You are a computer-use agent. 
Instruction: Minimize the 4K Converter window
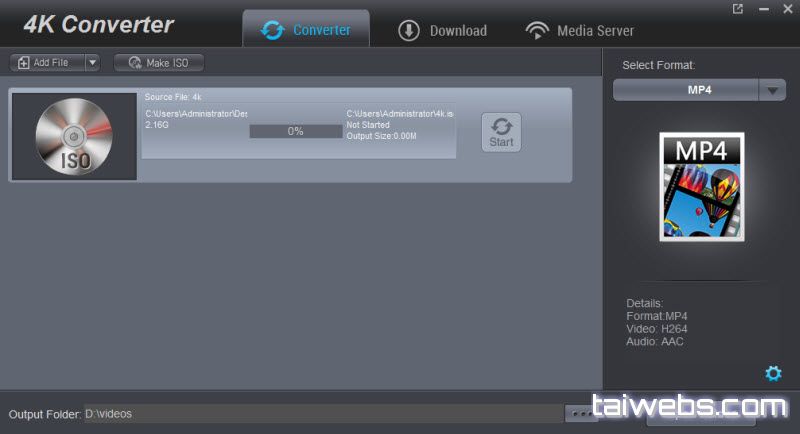click(x=761, y=9)
